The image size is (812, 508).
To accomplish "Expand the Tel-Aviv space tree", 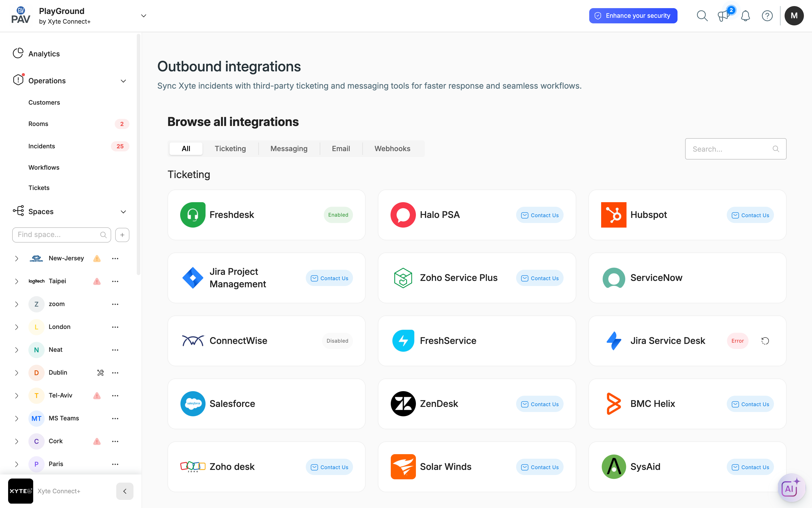I will (x=16, y=395).
